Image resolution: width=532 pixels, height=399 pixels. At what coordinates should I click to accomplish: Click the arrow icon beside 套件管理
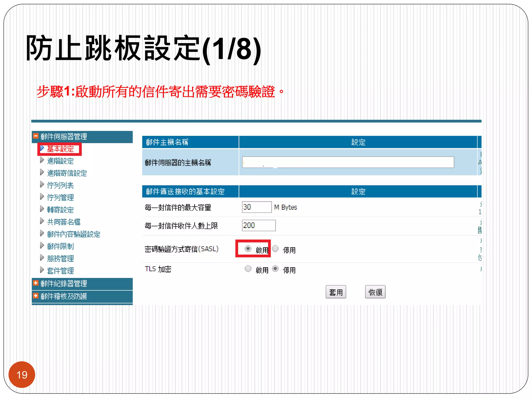coord(42,270)
